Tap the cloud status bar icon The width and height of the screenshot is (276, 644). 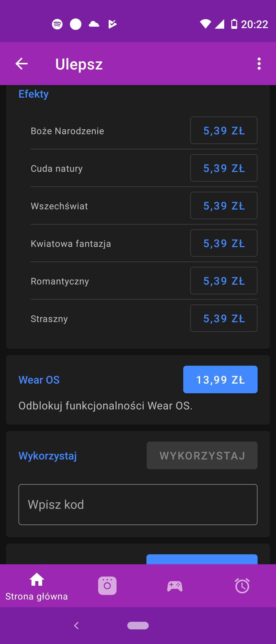click(x=94, y=24)
